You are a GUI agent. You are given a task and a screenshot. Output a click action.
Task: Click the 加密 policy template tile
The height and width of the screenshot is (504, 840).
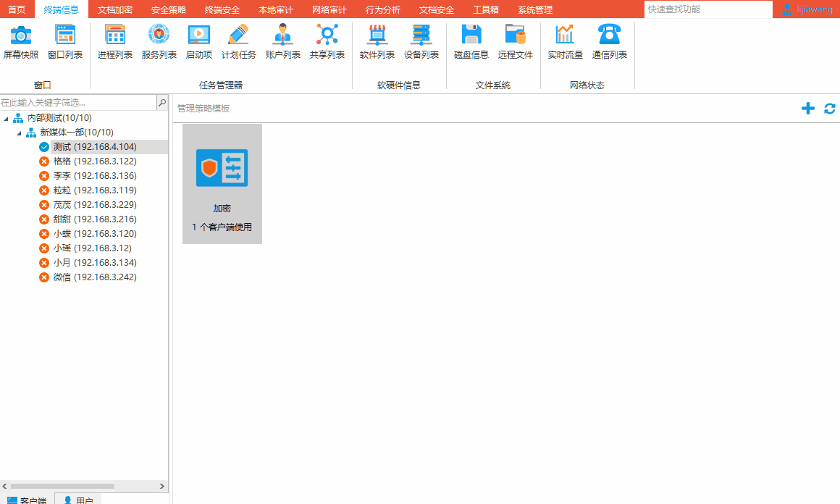pyautogui.click(x=222, y=184)
